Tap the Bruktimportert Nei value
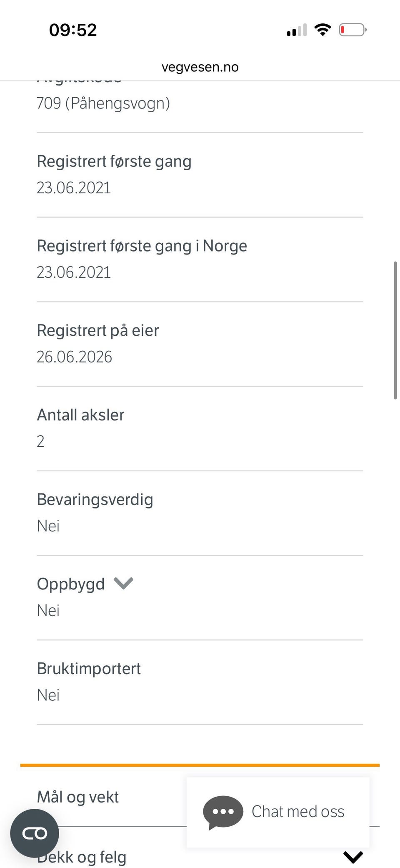The width and height of the screenshot is (400, 868). [x=48, y=695]
